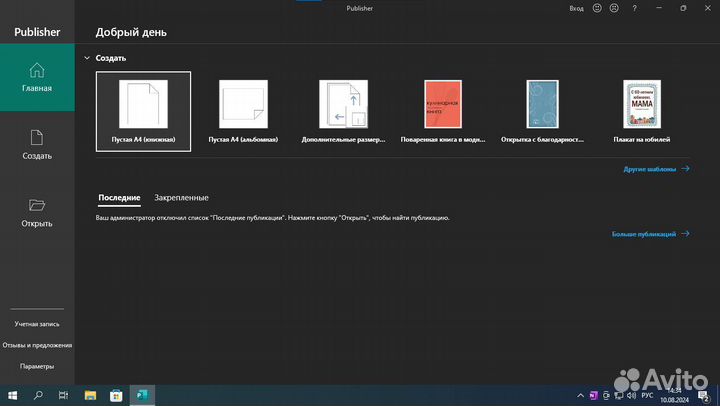Open Help using the question mark
The width and height of the screenshot is (720, 406).
635,8
